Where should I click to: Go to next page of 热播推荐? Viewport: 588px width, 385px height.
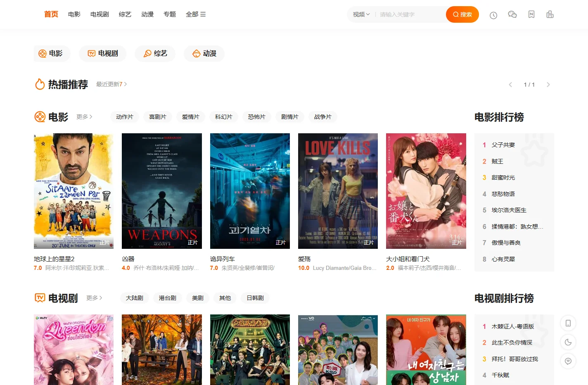pyautogui.click(x=548, y=85)
